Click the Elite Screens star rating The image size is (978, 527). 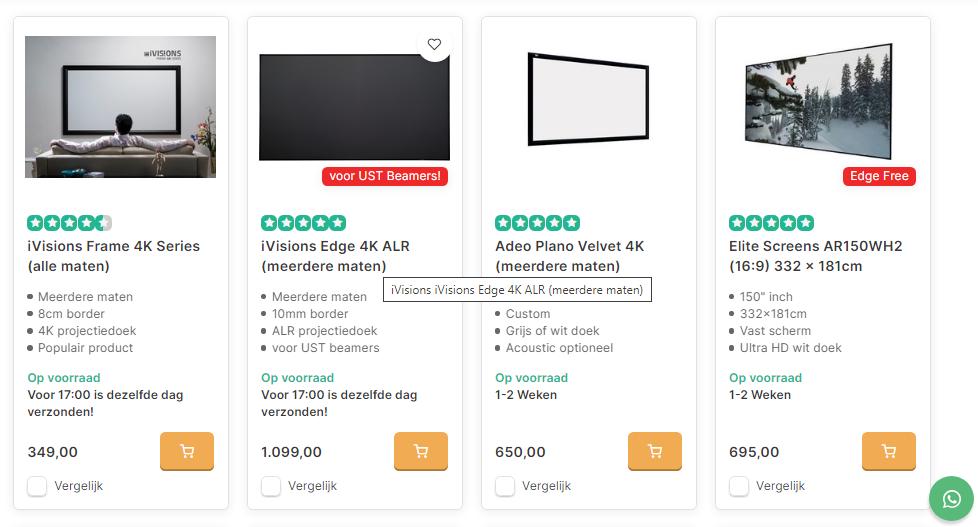click(x=771, y=223)
